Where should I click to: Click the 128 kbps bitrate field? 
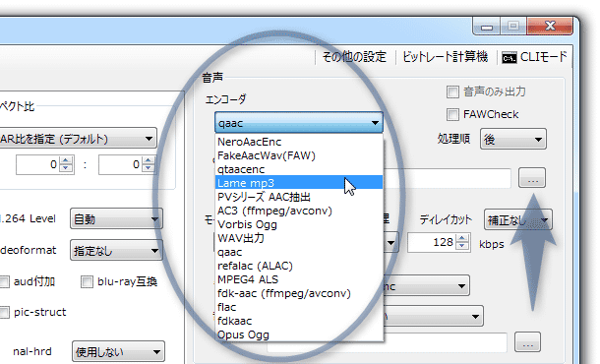(431, 242)
